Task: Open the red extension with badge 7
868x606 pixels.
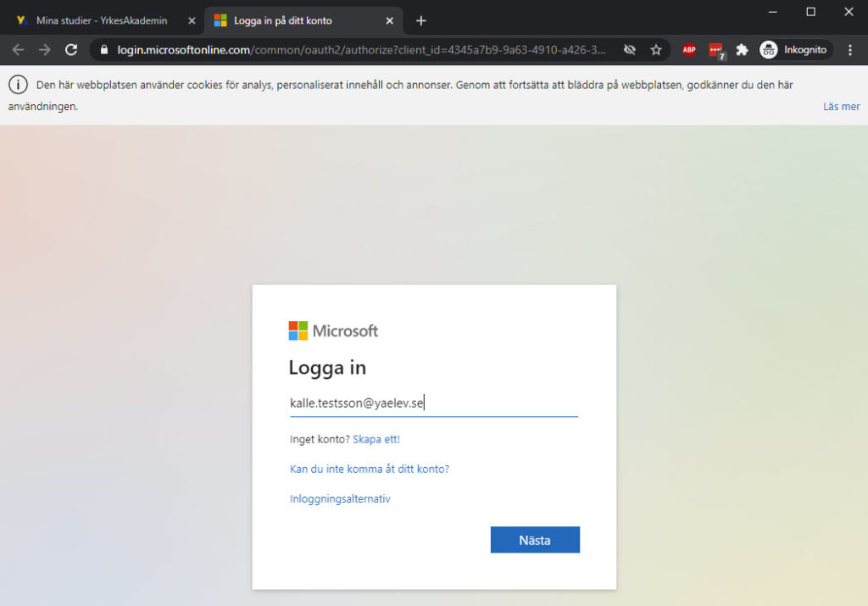Action: (716, 51)
